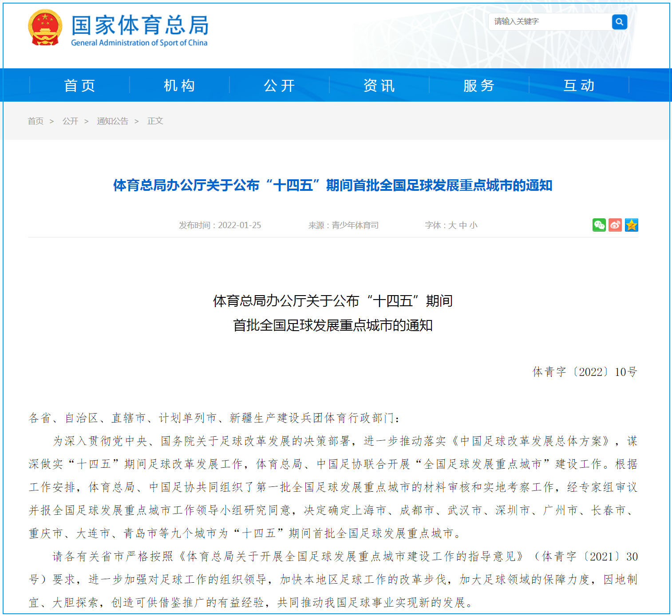This screenshot has width=672, height=616.
Task: Click the national emblem logo
Action: point(45,28)
